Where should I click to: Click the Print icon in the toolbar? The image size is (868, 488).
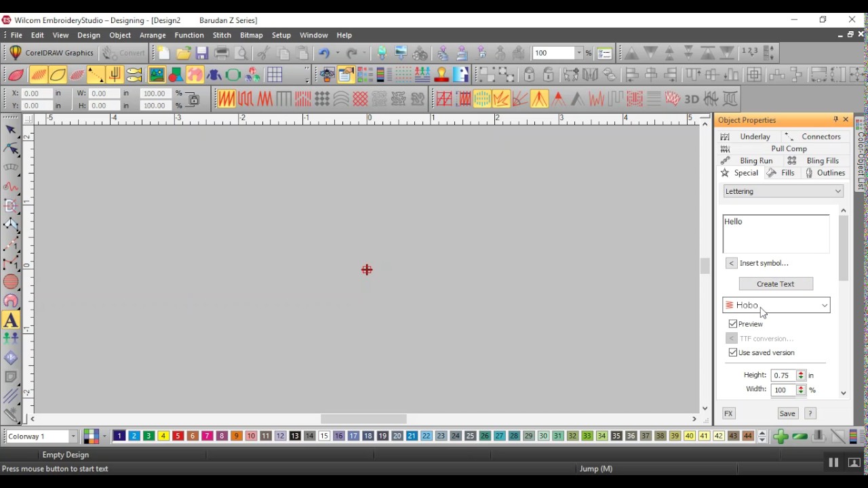point(221,53)
